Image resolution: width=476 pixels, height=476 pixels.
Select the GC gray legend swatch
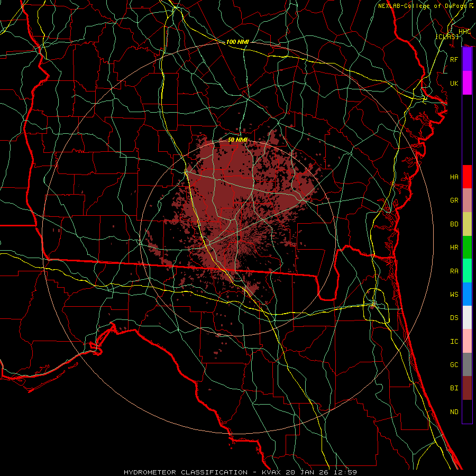pyautogui.click(x=467, y=364)
